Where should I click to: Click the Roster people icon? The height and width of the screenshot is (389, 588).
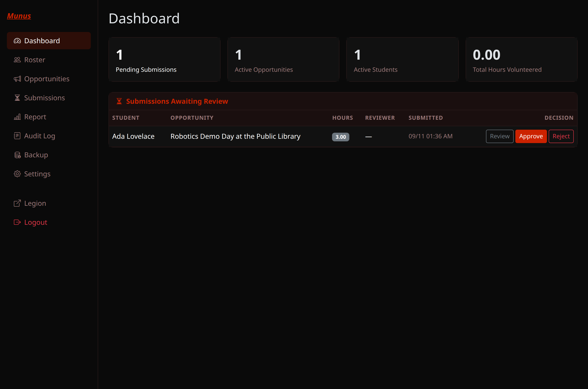click(17, 60)
